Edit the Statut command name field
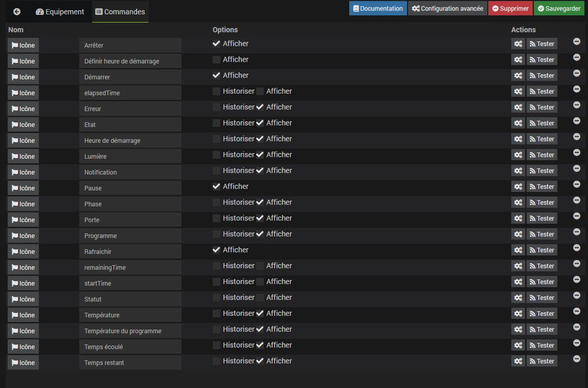Screen dimensions: 588x388 coord(130,299)
